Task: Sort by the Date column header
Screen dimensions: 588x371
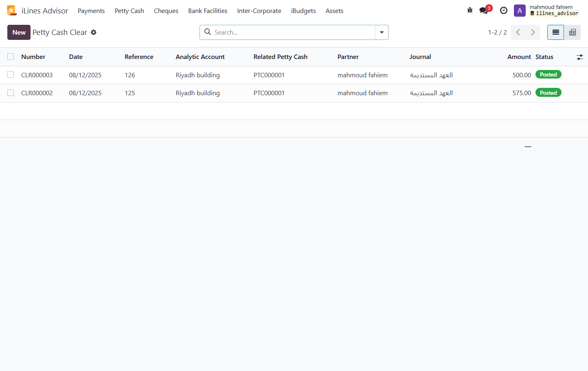Action: pyautogui.click(x=76, y=57)
